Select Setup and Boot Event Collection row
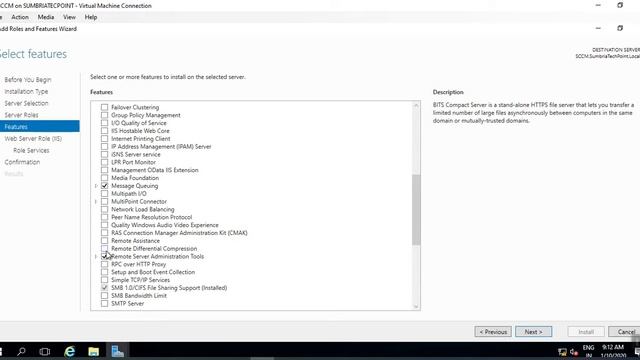This screenshot has height=360, width=640. click(x=153, y=272)
